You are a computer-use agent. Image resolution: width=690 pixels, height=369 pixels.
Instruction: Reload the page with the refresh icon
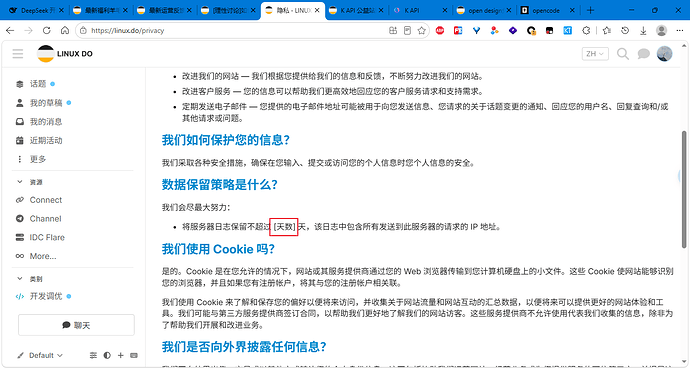click(x=47, y=30)
